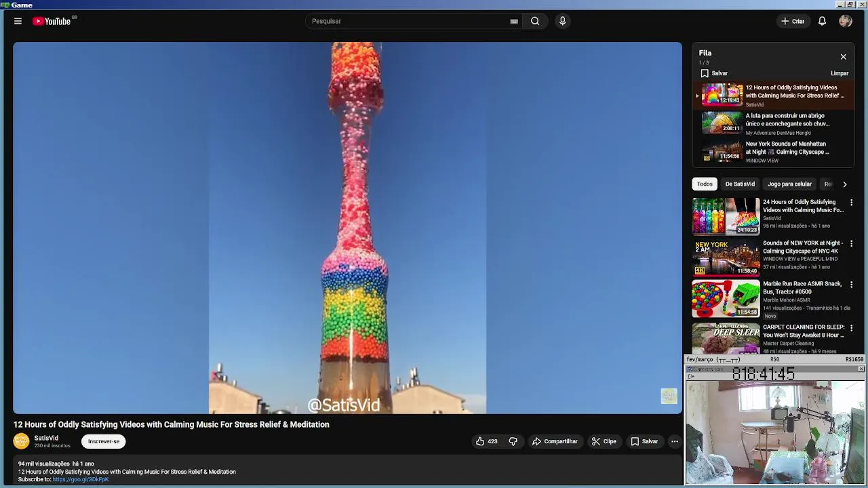This screenshot has height=488, width=868.
Task: Open the YouTube hamburger guide menu
Action: (x=18, y=21)
